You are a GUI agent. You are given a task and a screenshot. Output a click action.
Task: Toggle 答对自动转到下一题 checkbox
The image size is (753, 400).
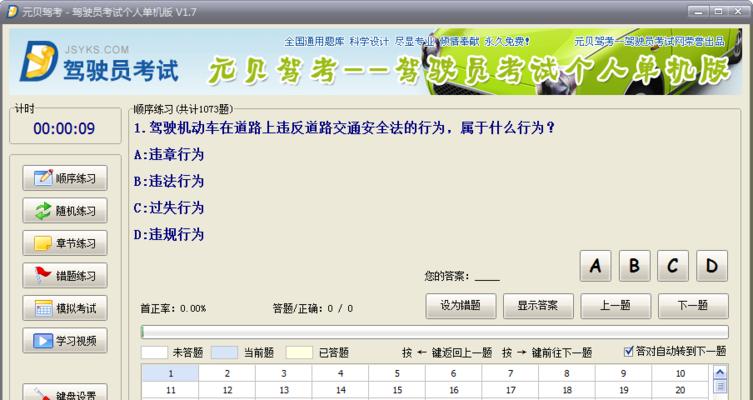point(629,352)
